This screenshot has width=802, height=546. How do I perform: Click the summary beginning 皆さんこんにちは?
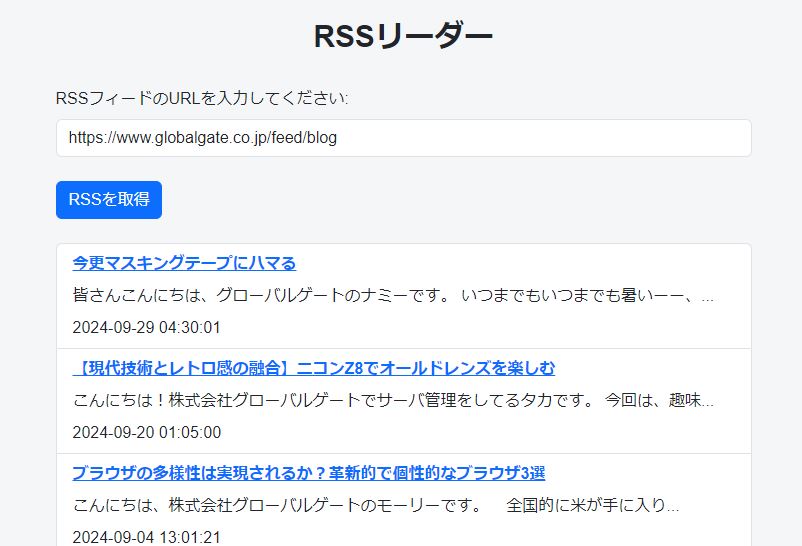(393, 295)
